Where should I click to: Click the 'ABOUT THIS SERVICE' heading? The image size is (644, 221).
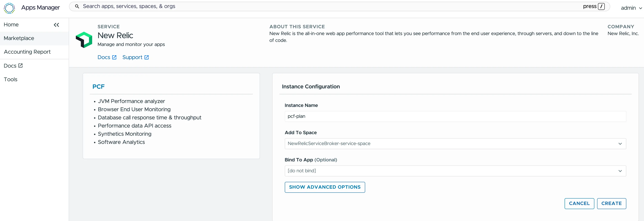(x=297, y=27)
